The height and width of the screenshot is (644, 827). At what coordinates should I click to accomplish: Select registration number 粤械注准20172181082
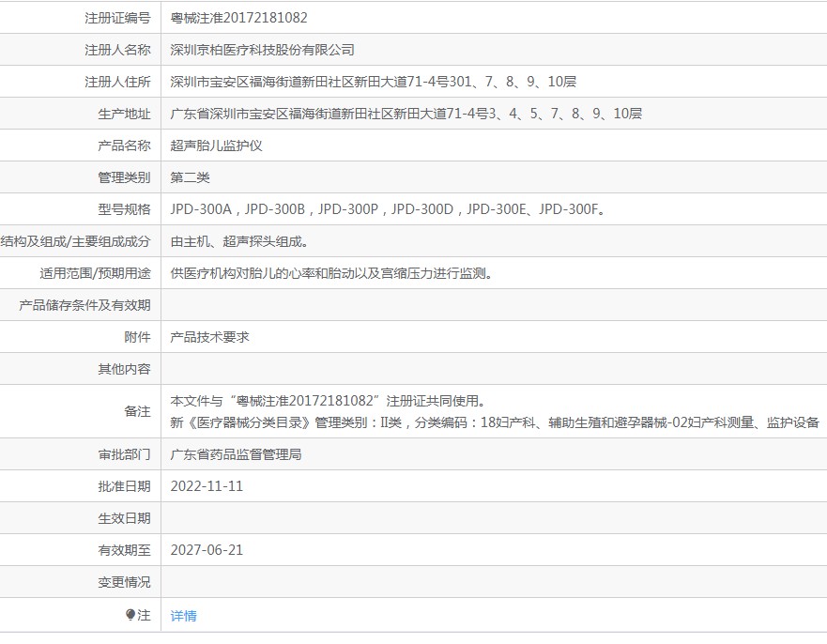coord(238,18)
